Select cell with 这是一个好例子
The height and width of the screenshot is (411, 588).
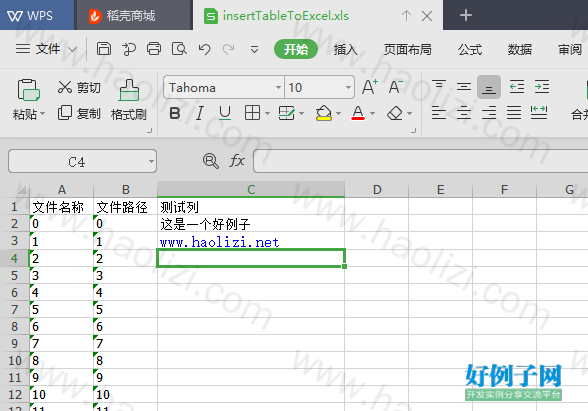coord(251,224)
